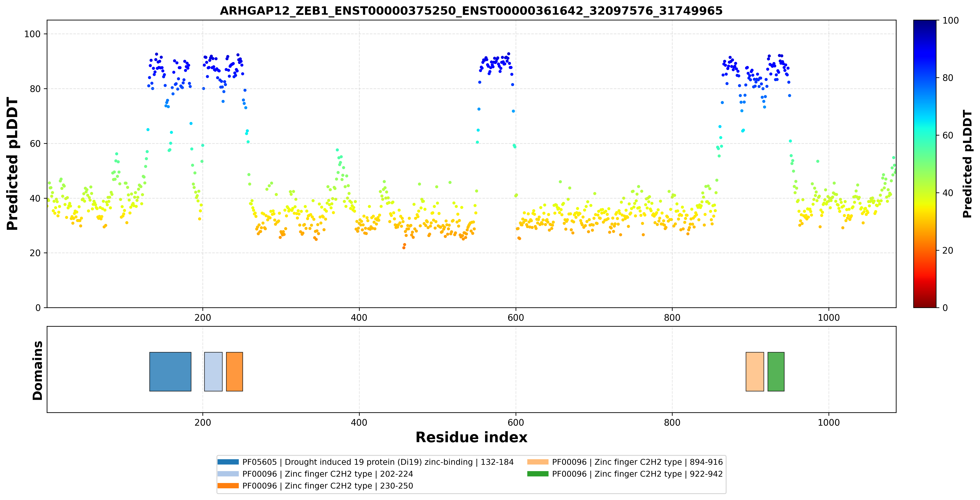Click the pLDDT colorbar gradient
Viewport: 980px width, 500px height.
click(x=925, y=164)
